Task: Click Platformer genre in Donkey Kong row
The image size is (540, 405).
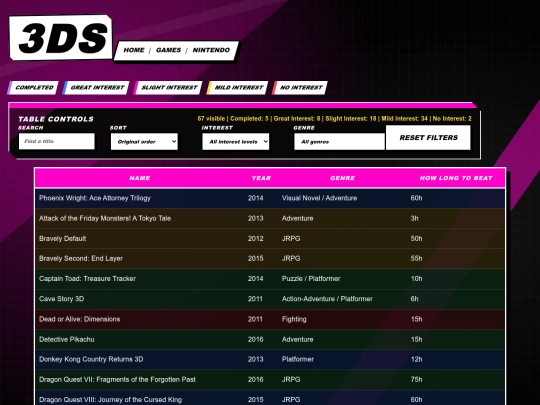Action: coord(298,359)
